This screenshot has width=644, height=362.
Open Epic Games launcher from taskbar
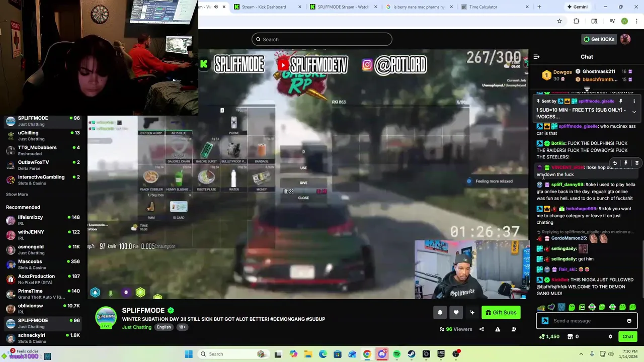(441, 354)
